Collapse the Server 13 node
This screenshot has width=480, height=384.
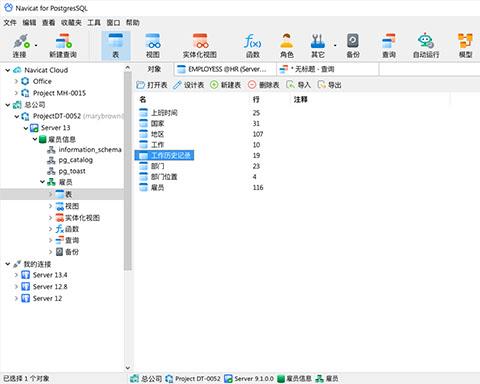coord(26,128)
